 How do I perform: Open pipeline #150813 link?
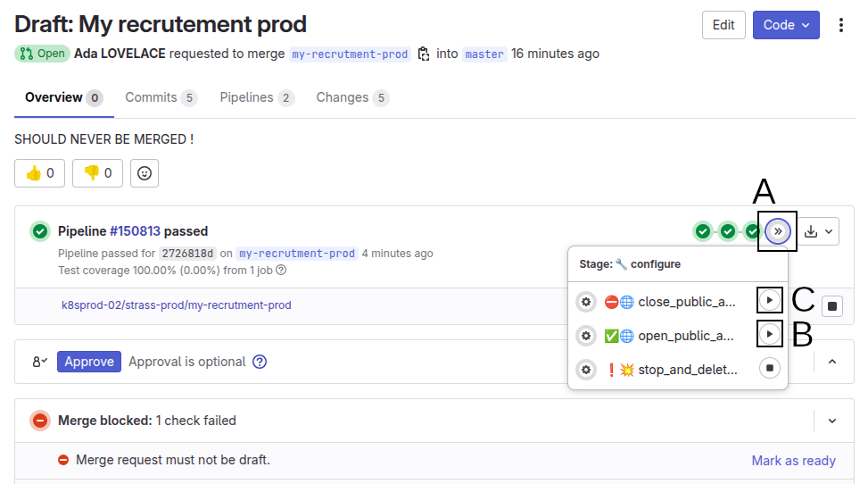(135, 231)
